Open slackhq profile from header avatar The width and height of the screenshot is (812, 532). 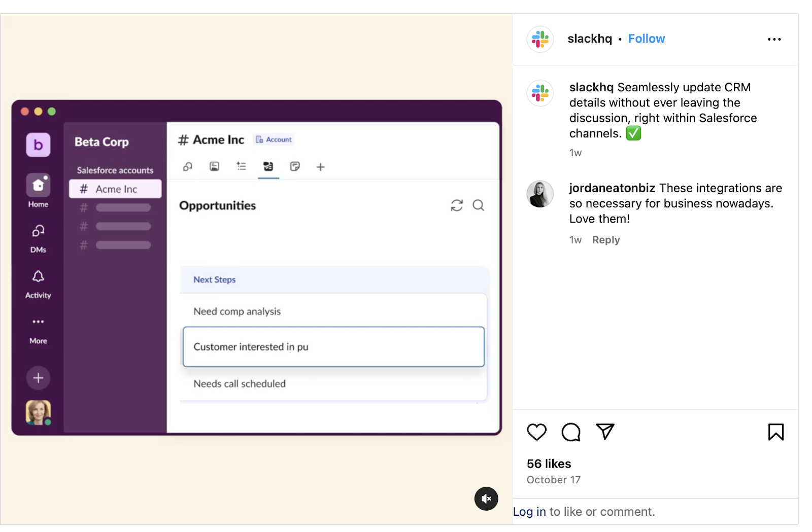(540, 39)
